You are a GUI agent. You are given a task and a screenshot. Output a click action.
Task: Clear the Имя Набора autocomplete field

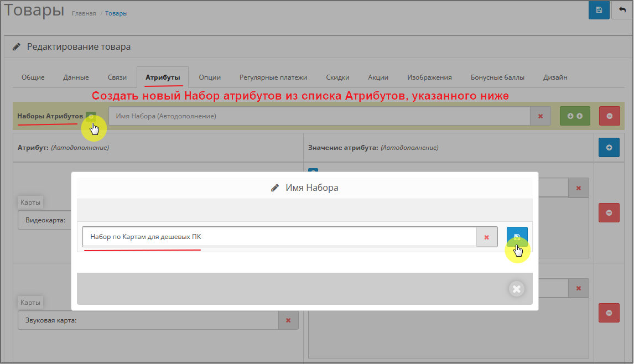tap(541, 116)
